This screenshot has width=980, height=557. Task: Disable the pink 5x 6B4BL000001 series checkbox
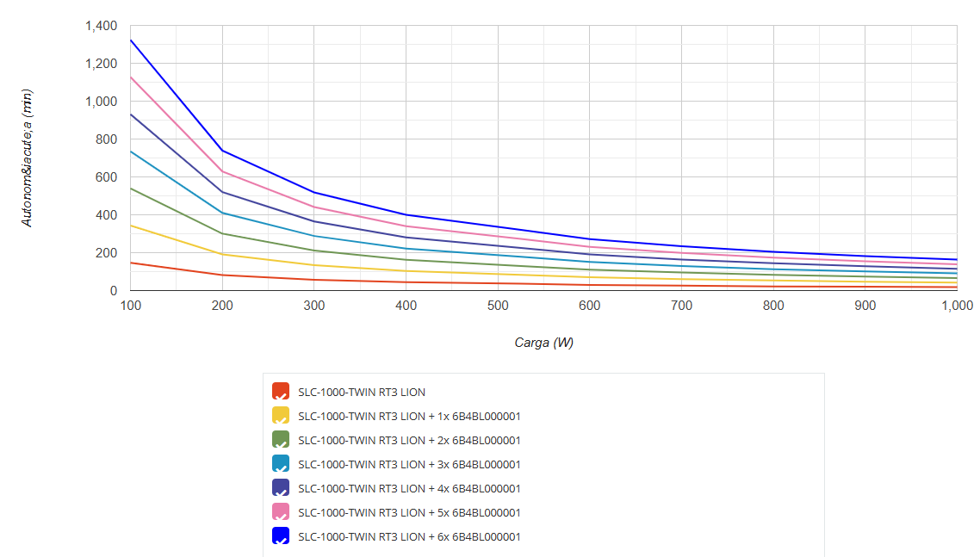coord(280,512)
